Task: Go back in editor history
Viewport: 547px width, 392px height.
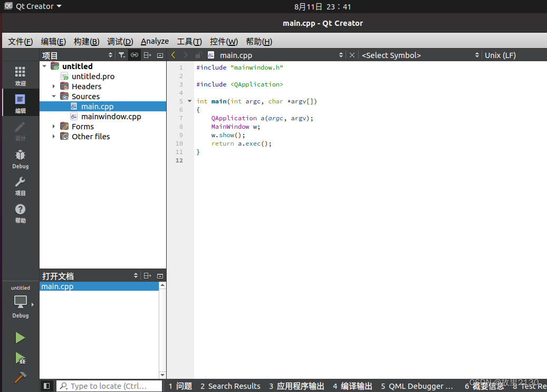Action: pos(174,55)
